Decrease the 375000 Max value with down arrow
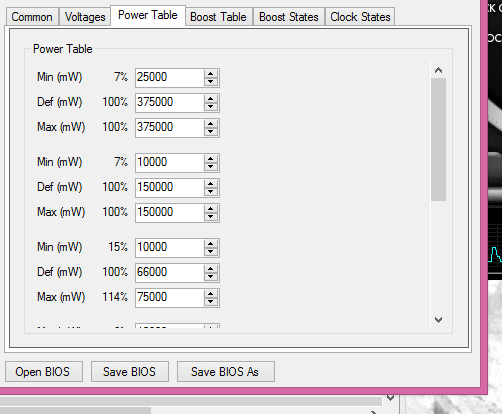Screen dimensions: 502x414 point(211,132)
